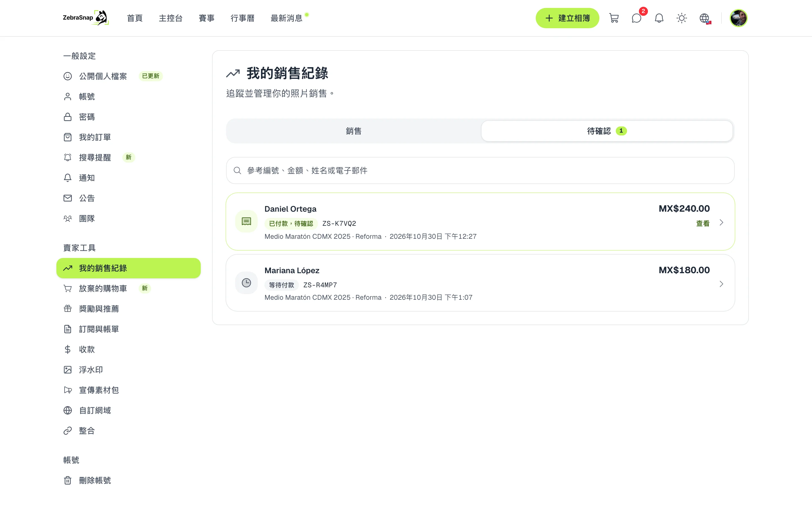This screenshot has width=812, height=508.
Task: Click 查看 on Daniel Ortega's sale
Action: point(703,224)
